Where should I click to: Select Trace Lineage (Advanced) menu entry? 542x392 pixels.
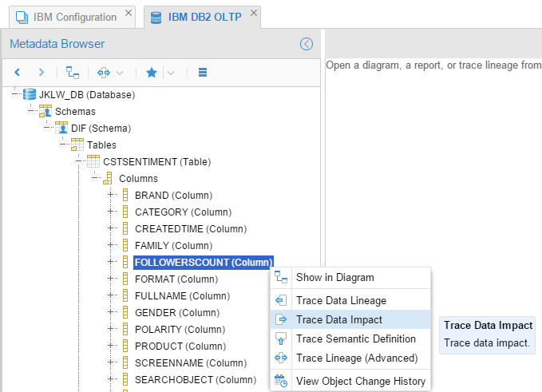pos(350,358)
